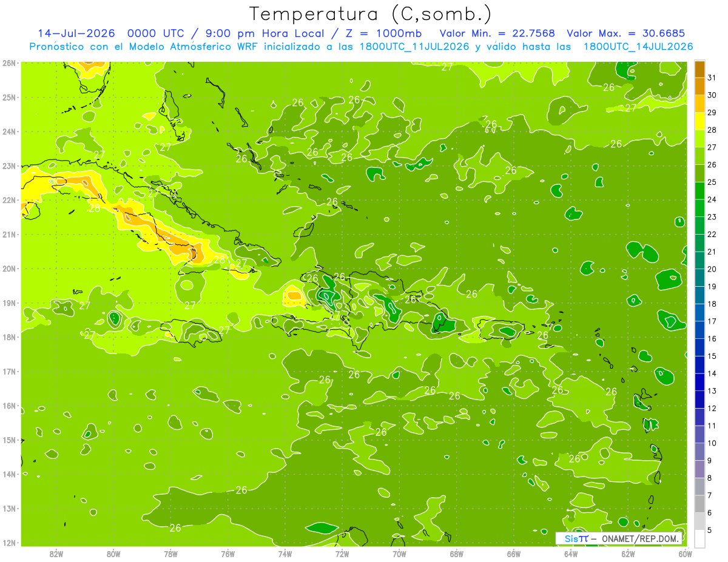Click the 74W longitude axis label
This screenshot has width=728, height=562.
pos(285,554)
